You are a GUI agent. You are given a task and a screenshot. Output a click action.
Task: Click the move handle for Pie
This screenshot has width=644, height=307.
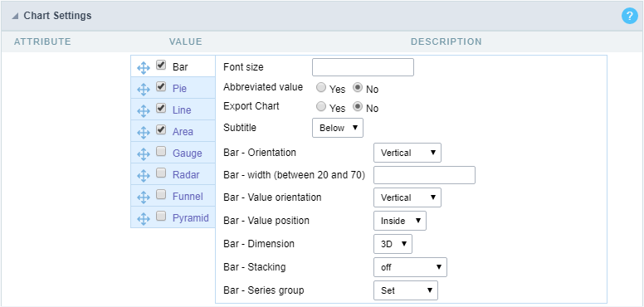click(143, 90)
